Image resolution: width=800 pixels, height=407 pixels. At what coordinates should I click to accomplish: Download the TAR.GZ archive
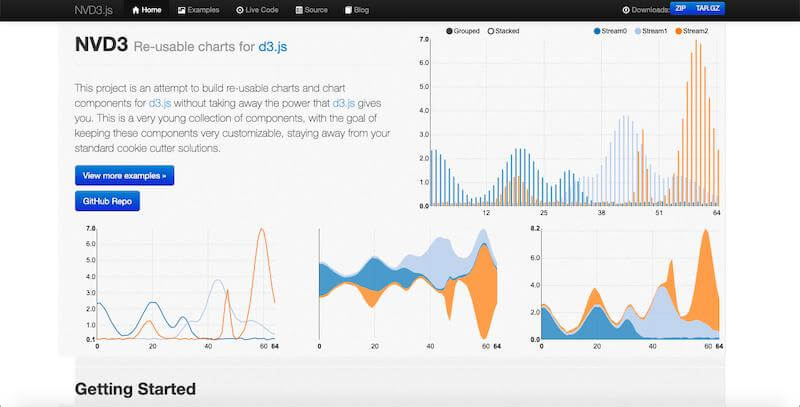pos(708,9)
